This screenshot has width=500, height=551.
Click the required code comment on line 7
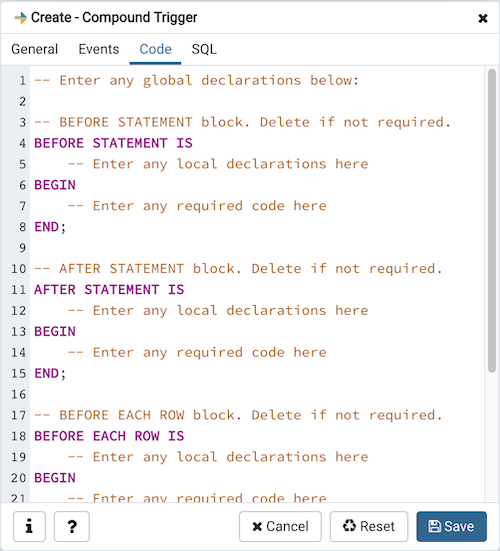pos(197,206)
